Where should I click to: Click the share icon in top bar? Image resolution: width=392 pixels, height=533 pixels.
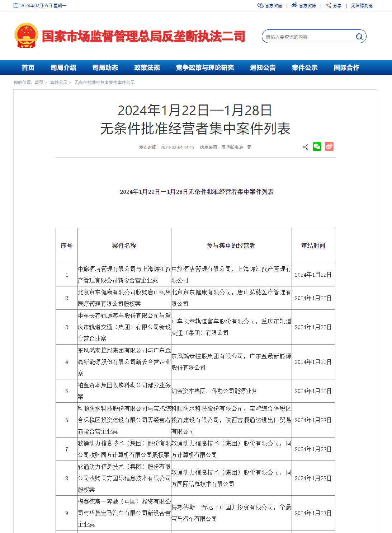coord(328,5)
